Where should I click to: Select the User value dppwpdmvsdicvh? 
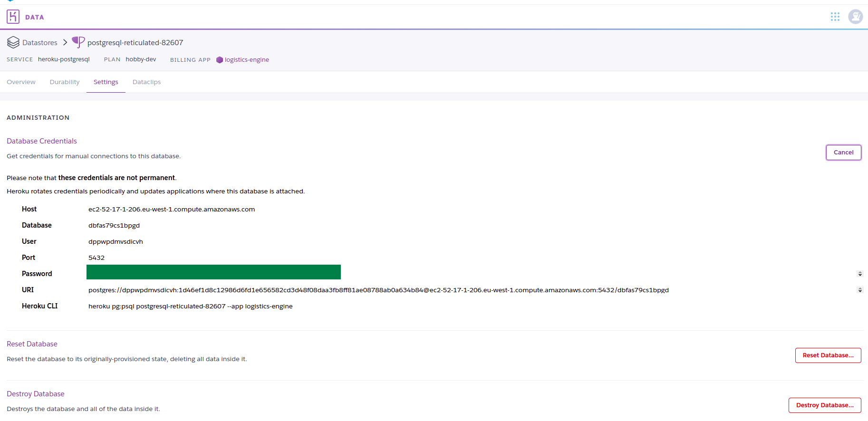[x=116, y=242]
